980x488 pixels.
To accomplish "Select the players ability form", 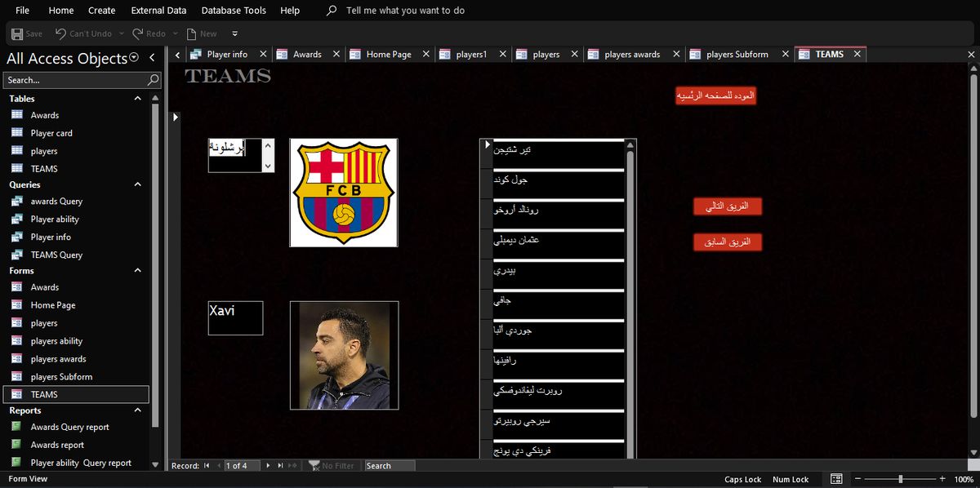I will coord(77,341).
